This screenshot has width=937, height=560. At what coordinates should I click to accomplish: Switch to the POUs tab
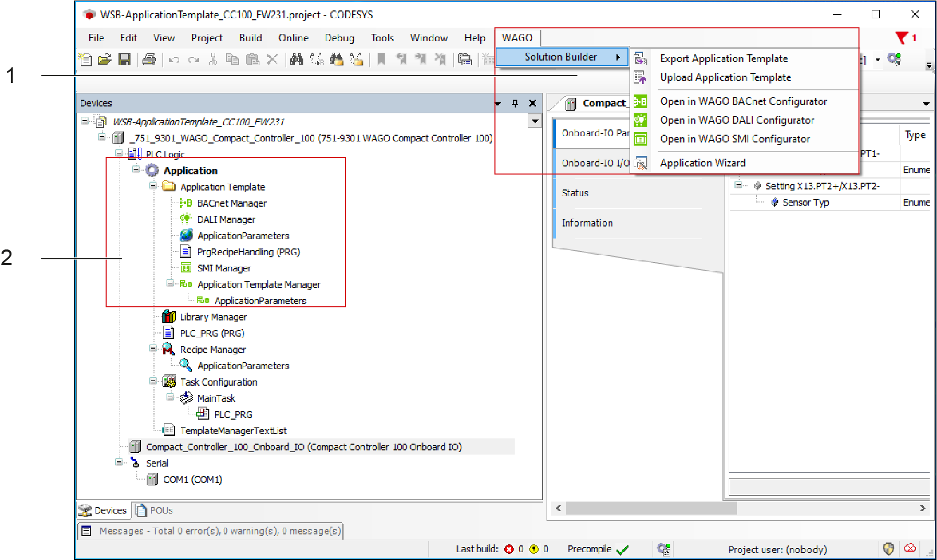point(154,510)
